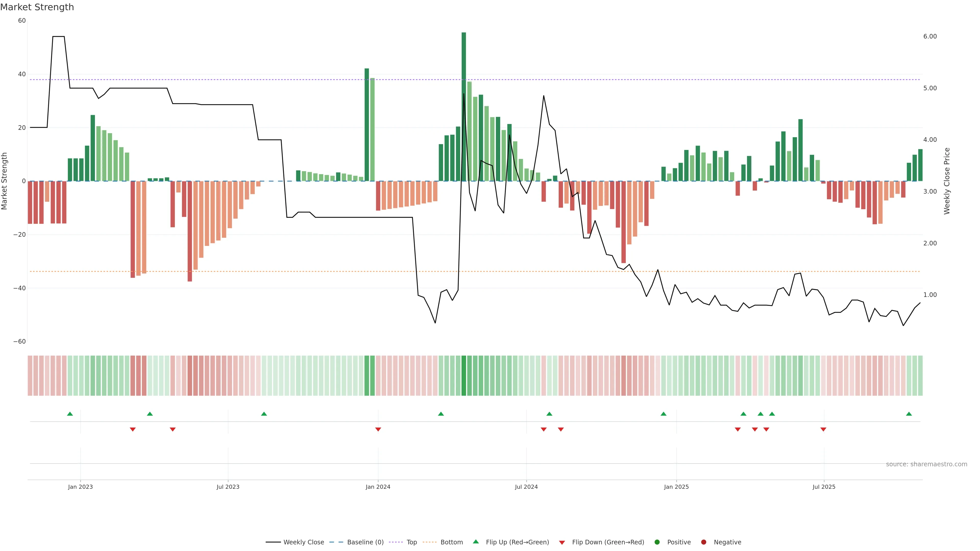This screenshot has height=551, width=980.
Task: Click the red Negative legend dot
Action: pyautogui.click(x=703, y=542)
